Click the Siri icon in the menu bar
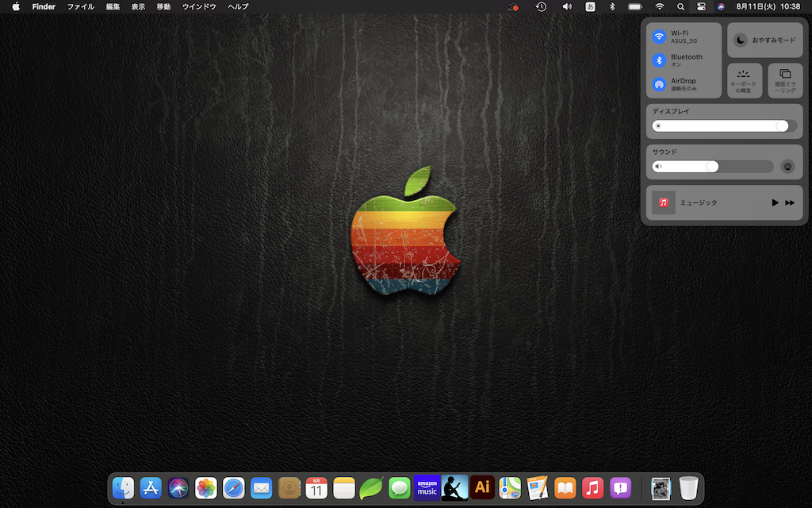 click(721, 6)
